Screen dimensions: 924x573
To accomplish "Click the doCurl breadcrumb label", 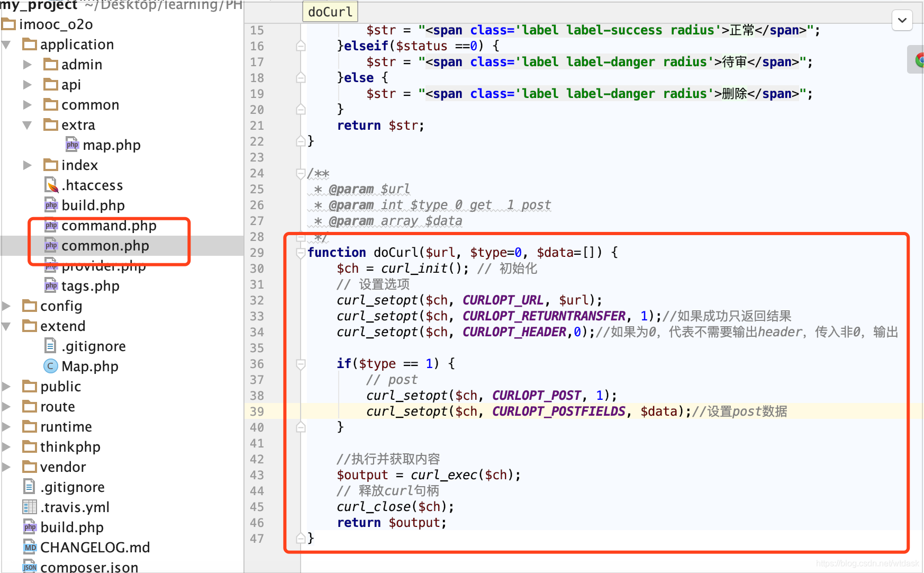I will (x=330, y=12).
